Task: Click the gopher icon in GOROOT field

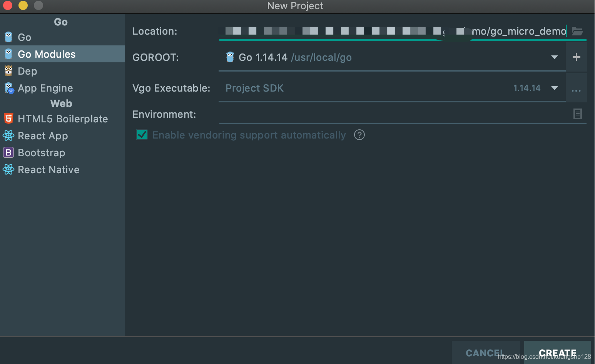Action: [x=230, y=57]
